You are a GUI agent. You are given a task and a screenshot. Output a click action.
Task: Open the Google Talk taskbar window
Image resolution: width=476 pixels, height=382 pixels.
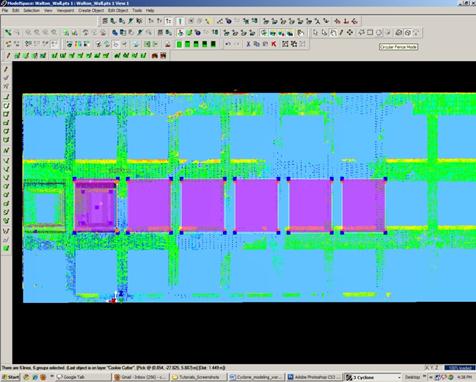click(83, 377)
